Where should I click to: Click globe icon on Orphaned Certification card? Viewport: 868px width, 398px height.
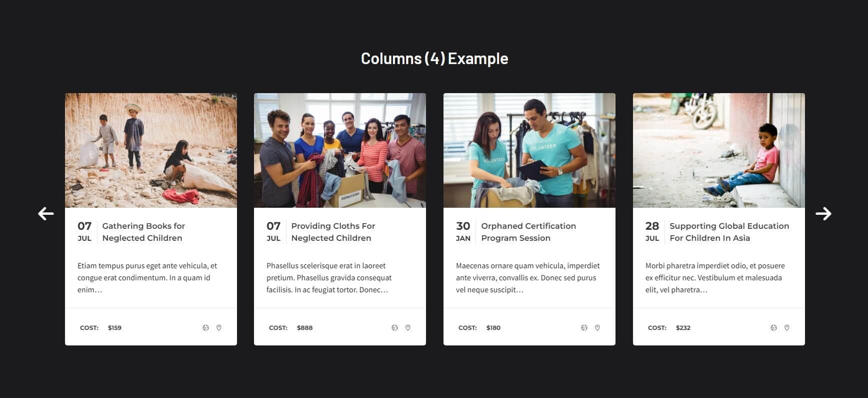[584, 328]
